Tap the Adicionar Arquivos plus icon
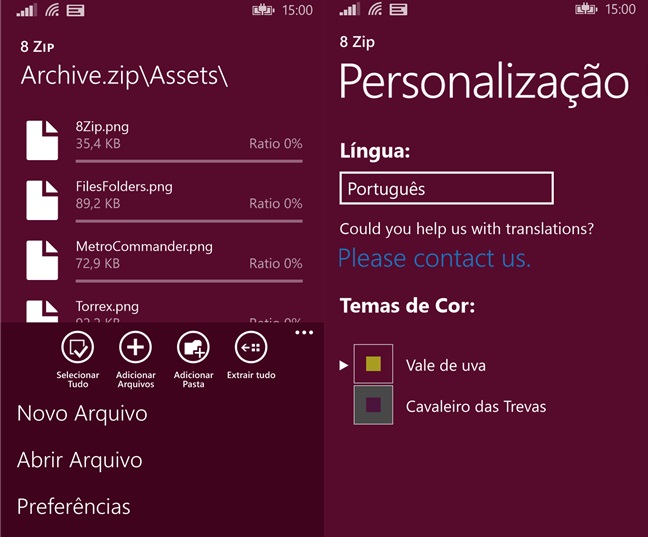Viewport: 648px width, 537px height. 136,347
